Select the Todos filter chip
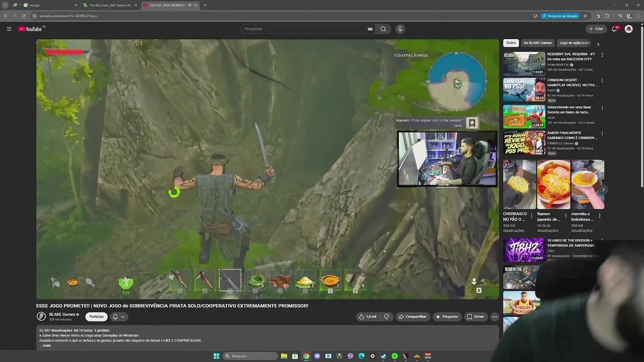 point(511,43)
